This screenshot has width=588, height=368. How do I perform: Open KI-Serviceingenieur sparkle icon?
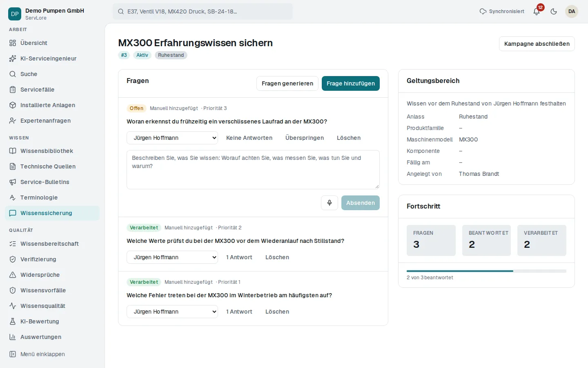pos(13,58)
